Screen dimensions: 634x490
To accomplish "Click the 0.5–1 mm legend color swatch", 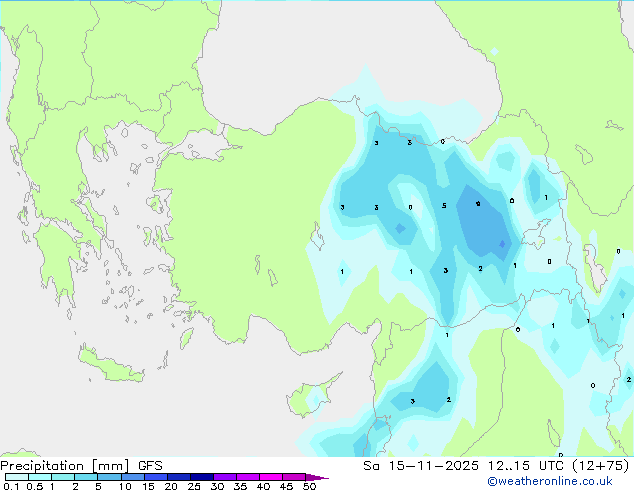I will 40,477.
